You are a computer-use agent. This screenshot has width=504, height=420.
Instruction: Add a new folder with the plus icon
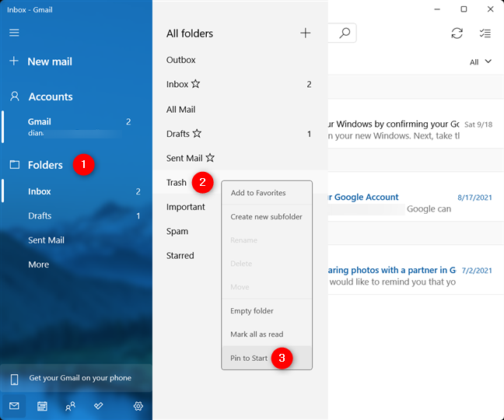(306, 33)
